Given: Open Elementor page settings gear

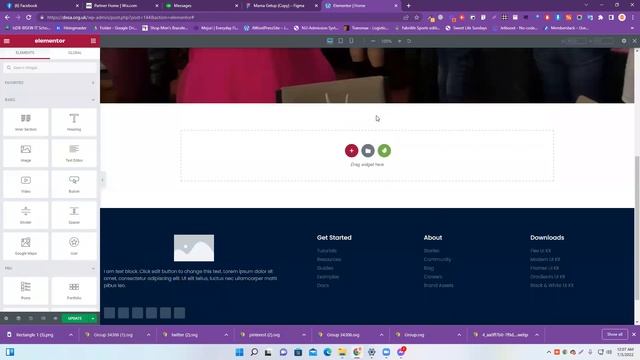Looking at the screenshot, I should pyautogui.click(x=6, y=318).
